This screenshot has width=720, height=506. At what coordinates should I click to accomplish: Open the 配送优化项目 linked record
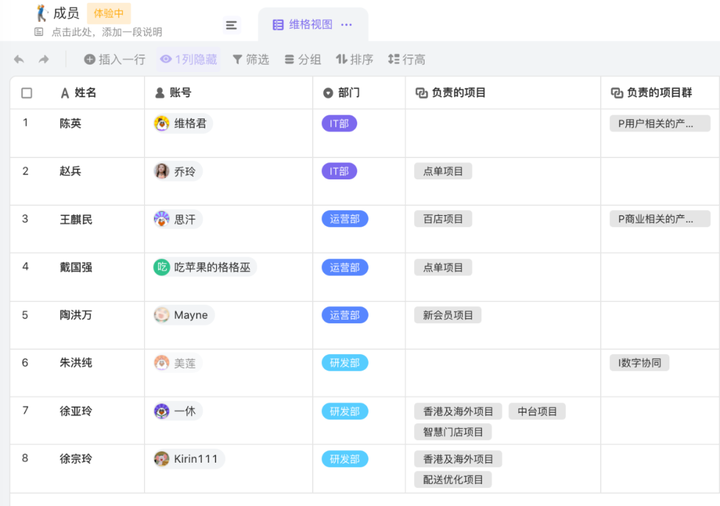click(x=453, y=479)
